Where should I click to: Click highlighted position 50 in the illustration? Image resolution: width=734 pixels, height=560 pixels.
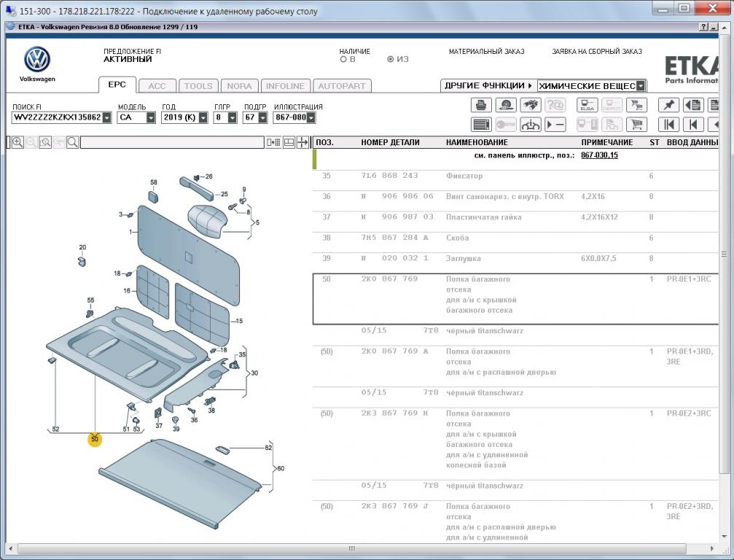pyautogui.click(x=95, y=439)
